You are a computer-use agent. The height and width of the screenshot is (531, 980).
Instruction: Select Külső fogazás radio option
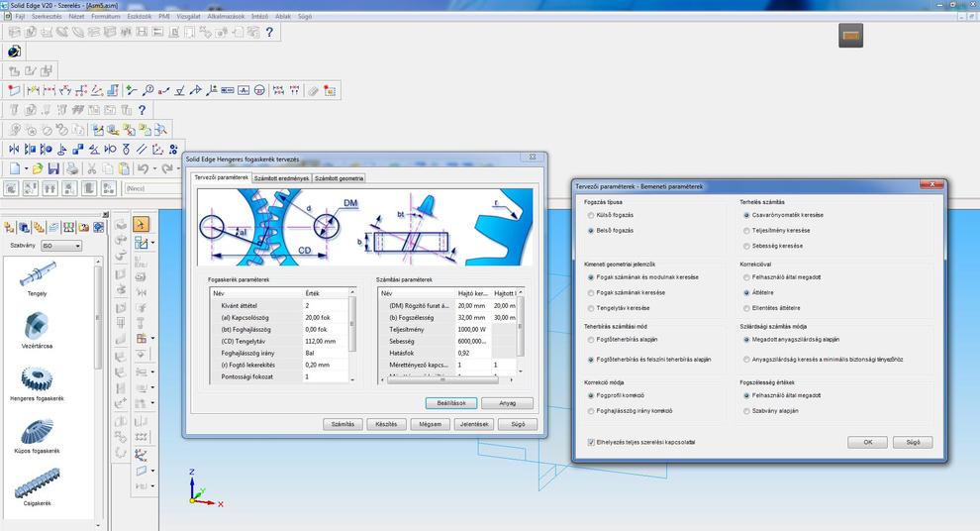pos(591,215)
